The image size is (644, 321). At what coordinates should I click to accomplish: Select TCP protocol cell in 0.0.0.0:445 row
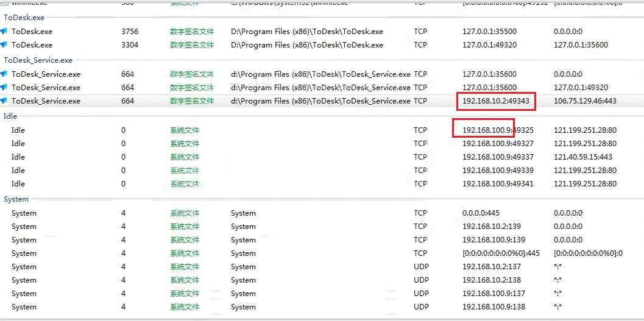(420, 213)
